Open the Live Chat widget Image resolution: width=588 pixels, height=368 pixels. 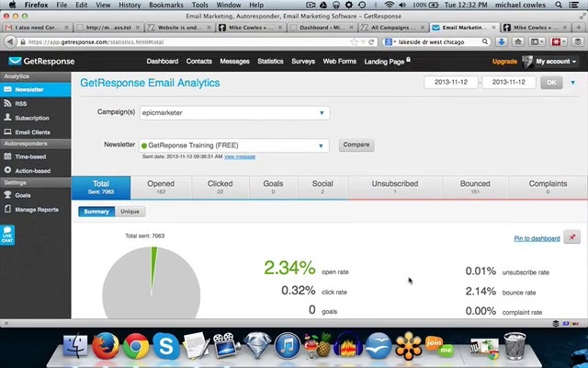pos(7,236)
